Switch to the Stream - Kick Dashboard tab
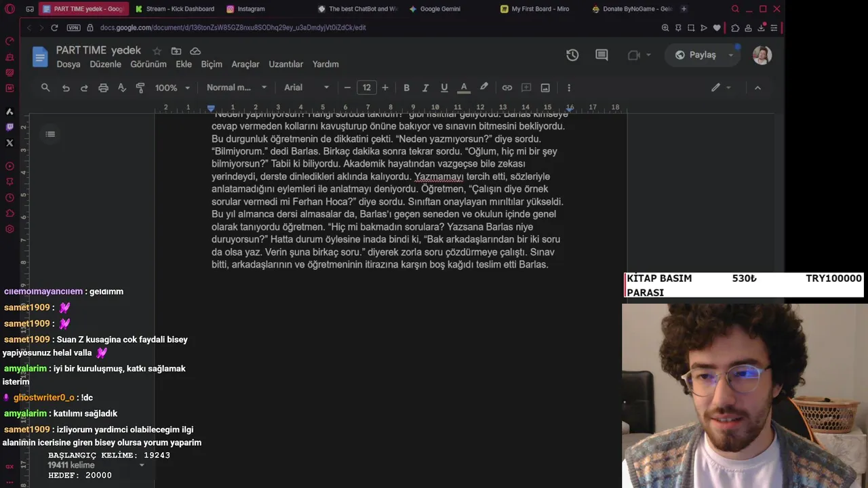 pos(174,9)
